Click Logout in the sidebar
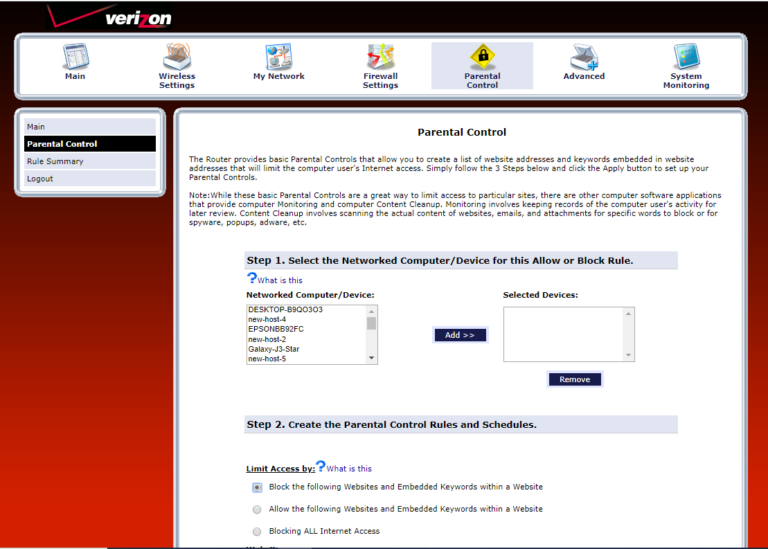The height and width of the screenshot is (549, 768). (90, 179)
